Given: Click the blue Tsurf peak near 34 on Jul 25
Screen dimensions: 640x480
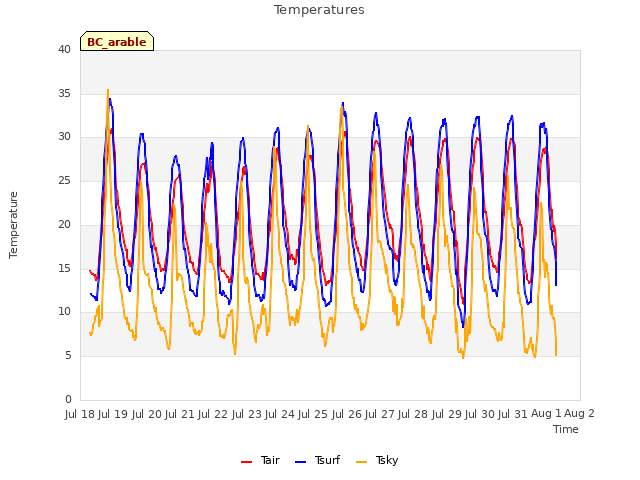Looking at the screenshot, I should [343, 103].
